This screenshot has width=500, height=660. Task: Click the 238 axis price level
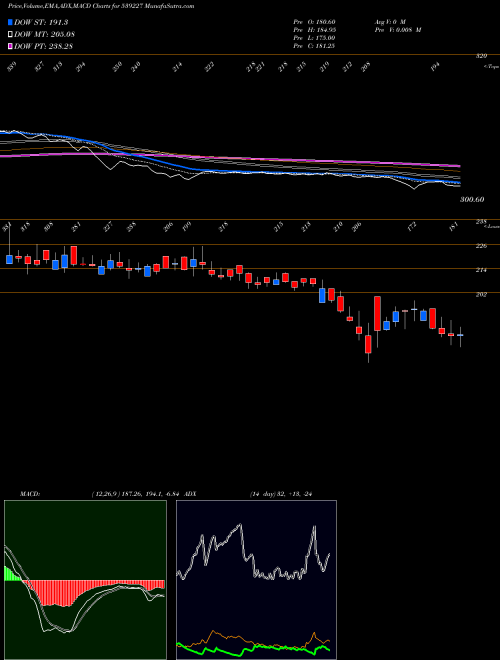[x=481, y=221]
